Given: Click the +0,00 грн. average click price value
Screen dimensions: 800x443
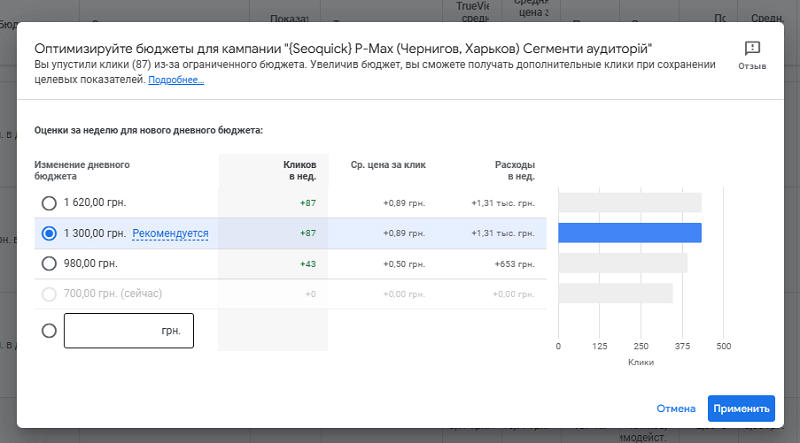Looking at the screenshot, I should pos(404,294).
